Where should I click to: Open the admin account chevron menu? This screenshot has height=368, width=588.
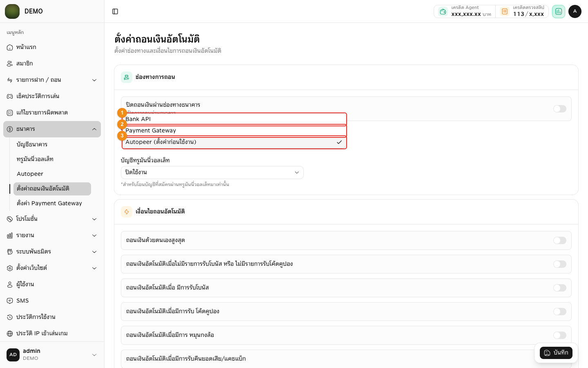94,355
